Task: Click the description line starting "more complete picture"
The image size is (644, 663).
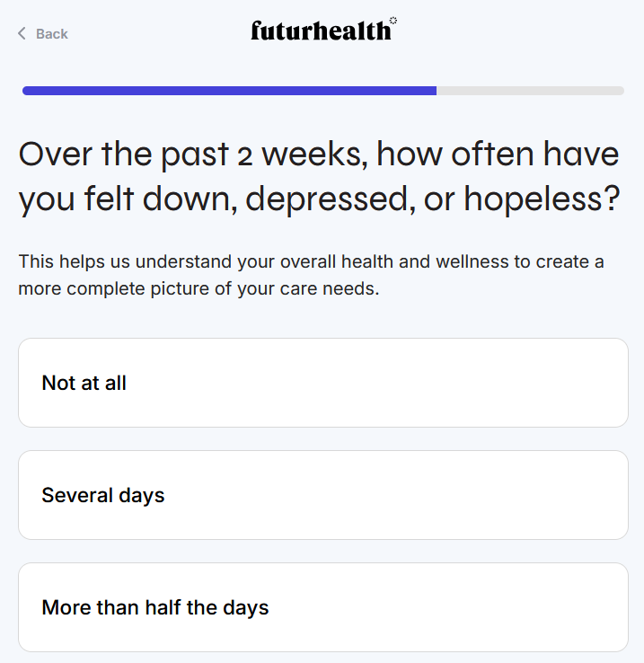Action: point(198,291)
